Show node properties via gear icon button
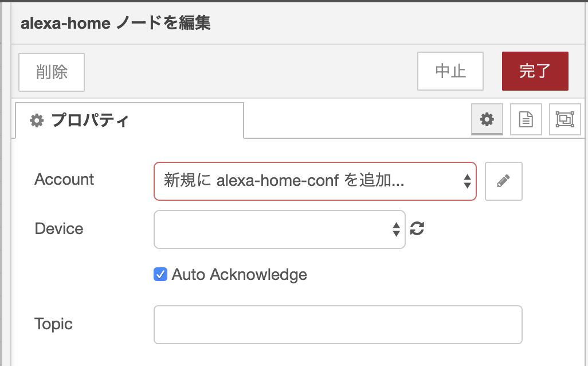 (487, 119)
